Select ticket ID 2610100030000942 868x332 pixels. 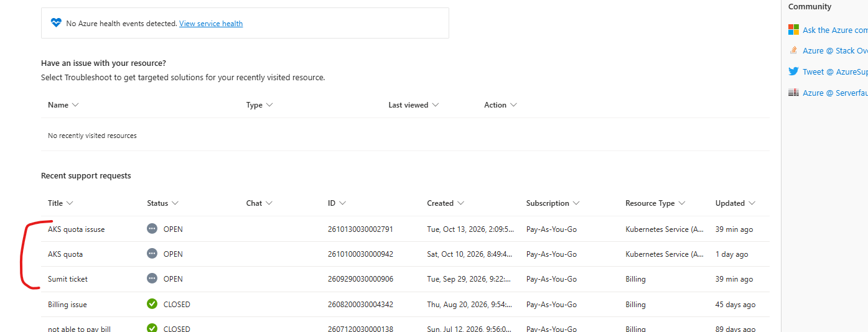360,254
